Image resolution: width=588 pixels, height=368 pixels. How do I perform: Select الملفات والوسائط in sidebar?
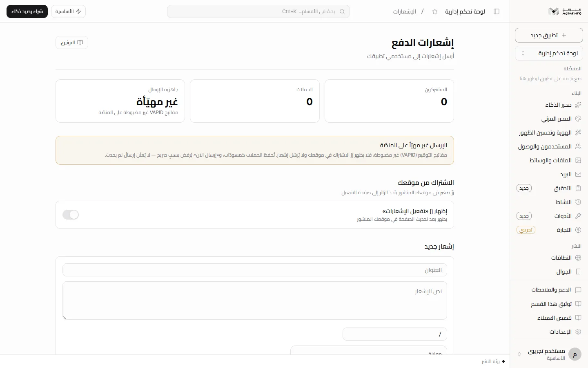(549, 161)
